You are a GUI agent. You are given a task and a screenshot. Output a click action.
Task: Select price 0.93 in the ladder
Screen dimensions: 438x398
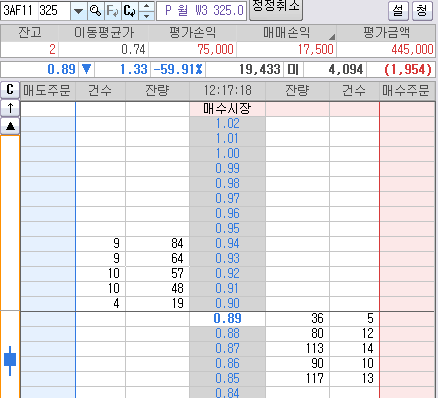[x=227, y=259]
